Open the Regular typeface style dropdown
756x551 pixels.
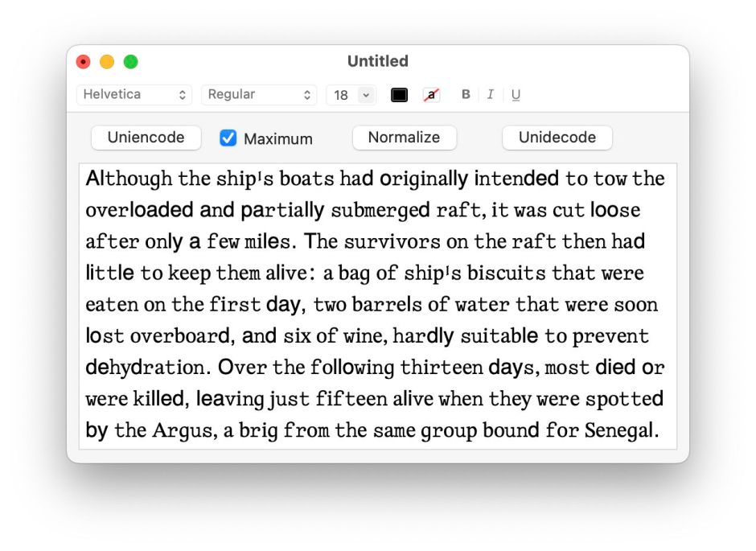click(259, 95)
